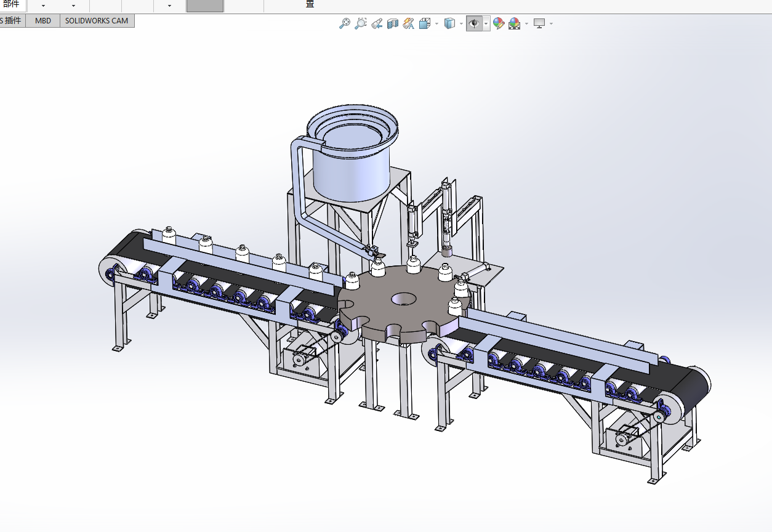Click the Previous View icon
Image resolution: width=772 pixels, height=532 pixels.
[377, 23]
